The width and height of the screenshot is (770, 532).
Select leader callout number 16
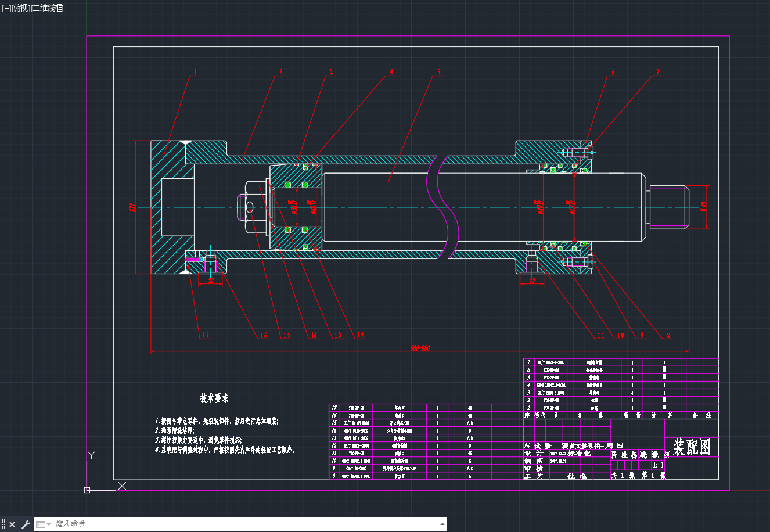tap(264, 335)
